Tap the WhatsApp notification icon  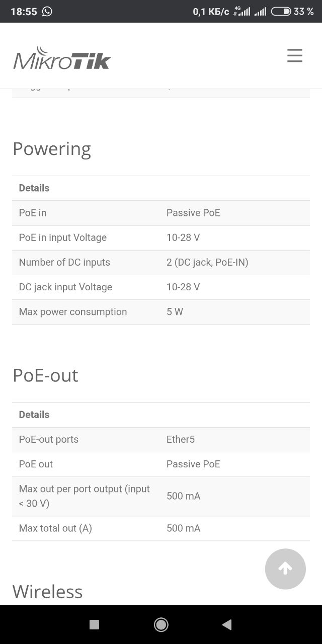tap(47, 11)
